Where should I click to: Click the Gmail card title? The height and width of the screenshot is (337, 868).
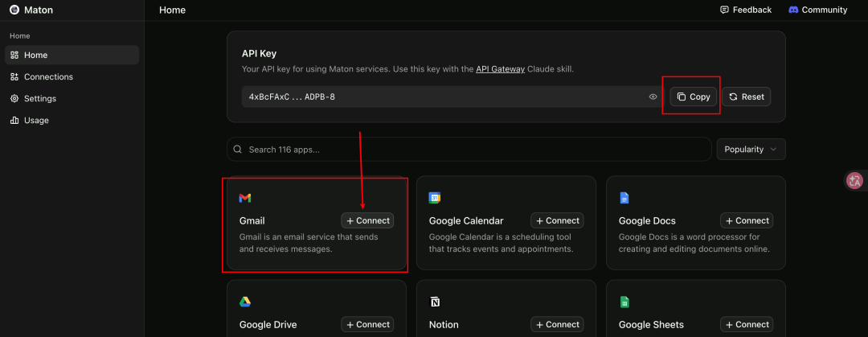pos(252,220)
